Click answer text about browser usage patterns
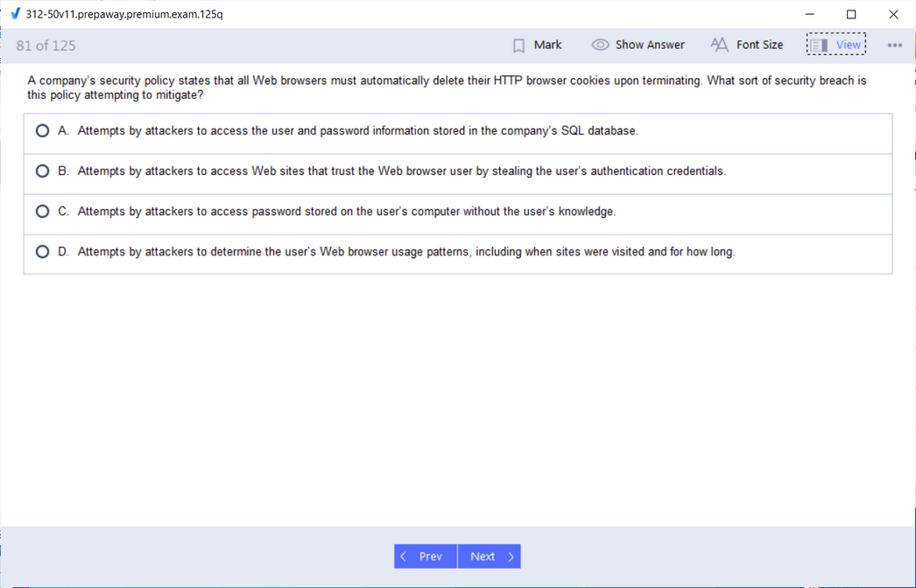The height and width of the screenshot is (588, 916). click(406, 252)
